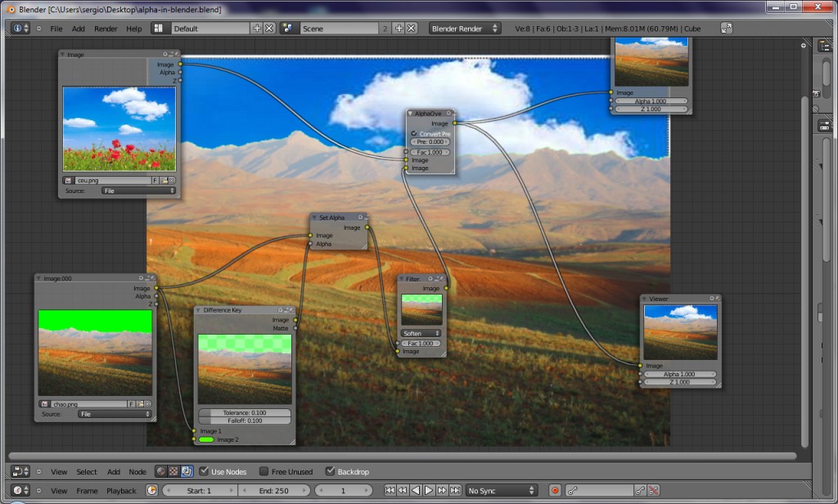
Task: Open the Blender Render engine dropdown
Action: pos(464,27)
